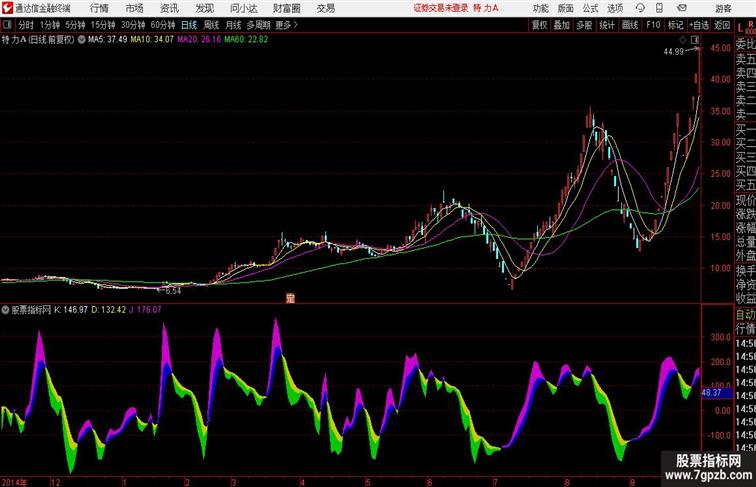Click the MA5: 37.49 label

point(108,40)
